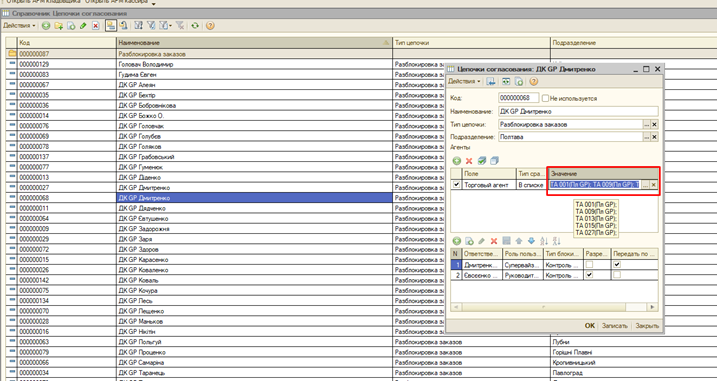
Task: Clear the Тип цепочки field
Action: pos(654,124)
